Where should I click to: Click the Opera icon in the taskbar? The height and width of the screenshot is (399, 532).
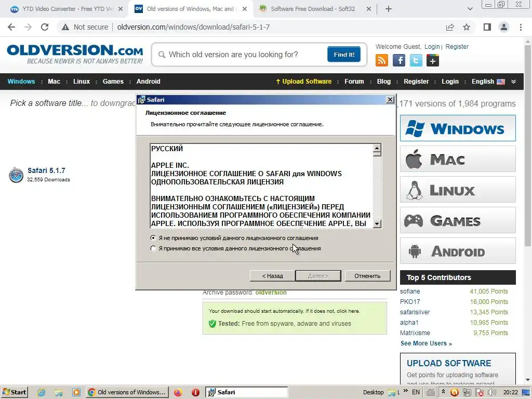[x=195, y=392]
